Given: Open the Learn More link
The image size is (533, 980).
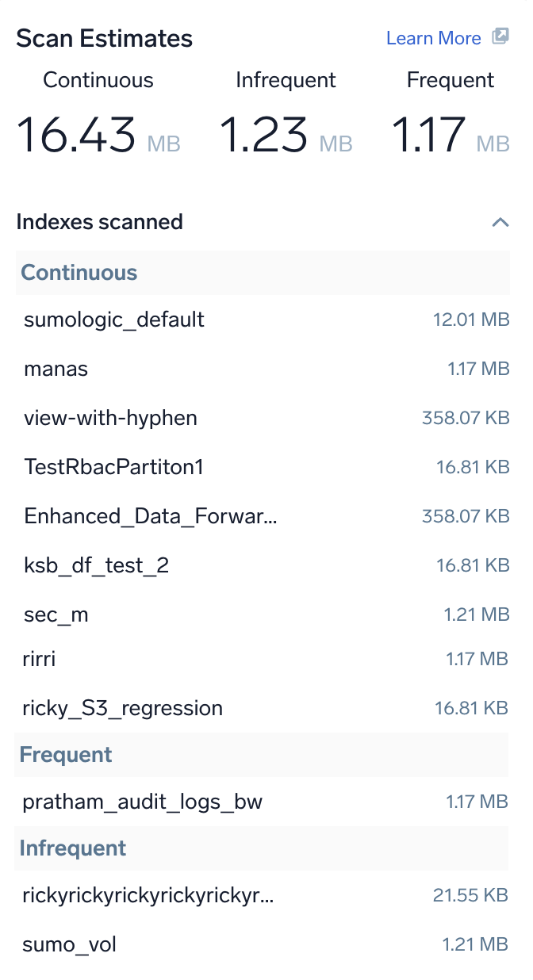Looking at the screenshot, I should click(433, 38).
